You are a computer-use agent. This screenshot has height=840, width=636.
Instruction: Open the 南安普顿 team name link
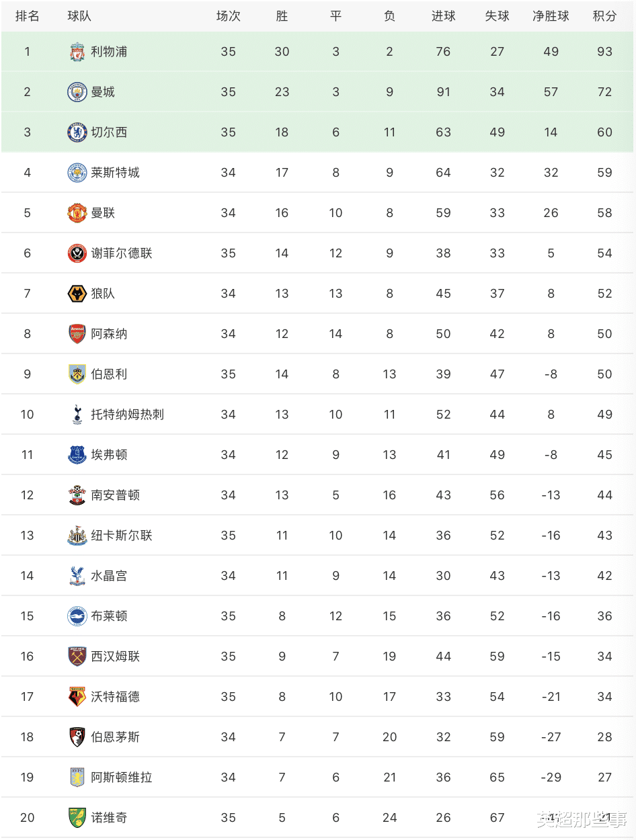(115, 495)
